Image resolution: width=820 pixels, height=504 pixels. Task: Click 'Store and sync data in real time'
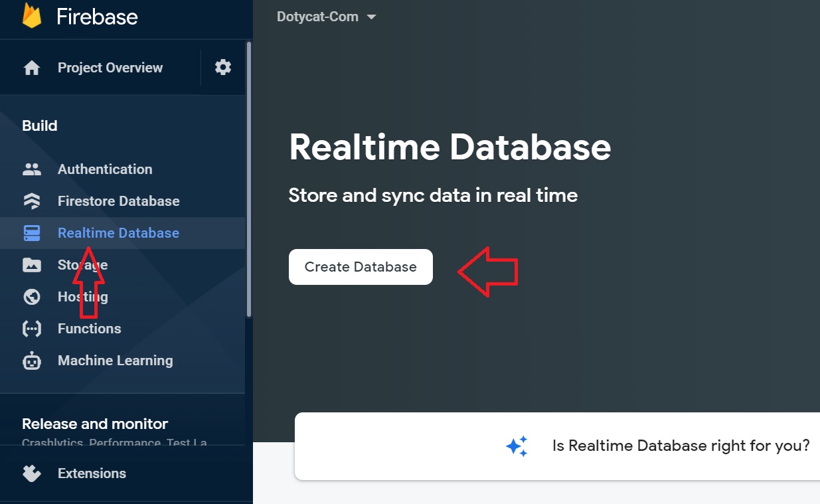[433, 195]
